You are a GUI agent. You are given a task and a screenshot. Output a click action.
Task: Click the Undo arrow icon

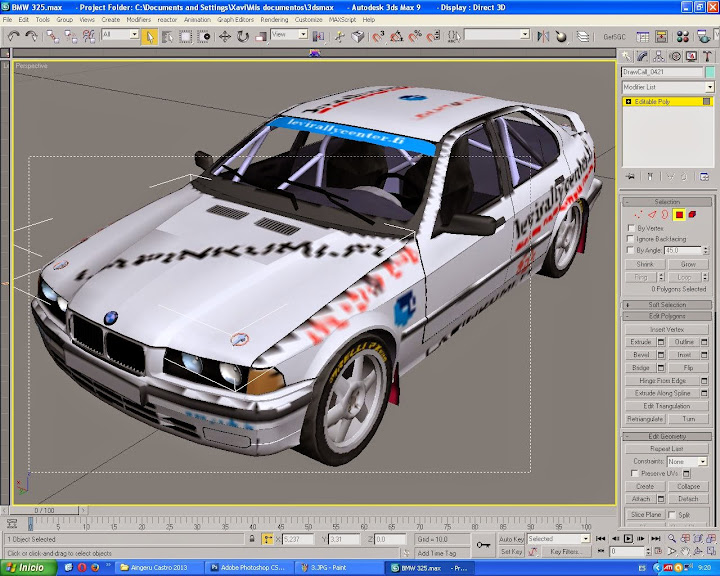13,36
